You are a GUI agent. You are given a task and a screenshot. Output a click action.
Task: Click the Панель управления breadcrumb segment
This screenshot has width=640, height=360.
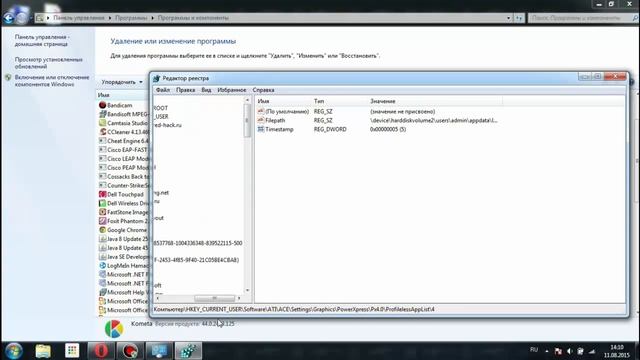(79, 18)
